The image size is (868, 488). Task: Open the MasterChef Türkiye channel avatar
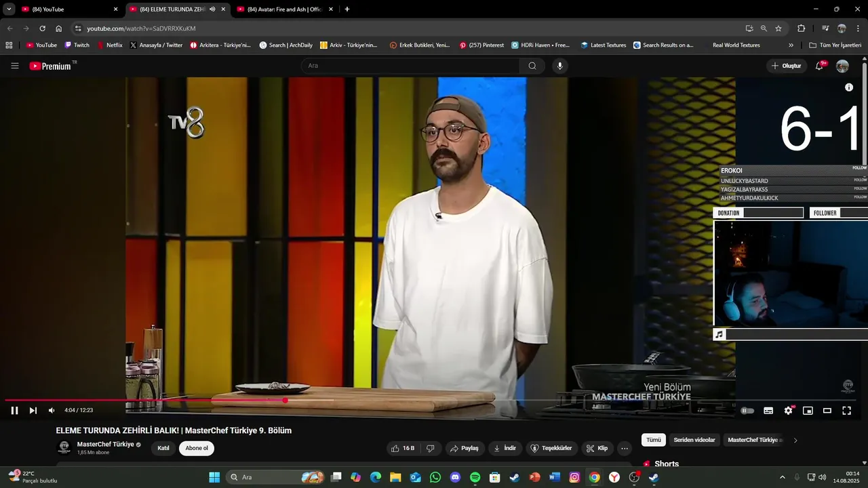[64, 447]
